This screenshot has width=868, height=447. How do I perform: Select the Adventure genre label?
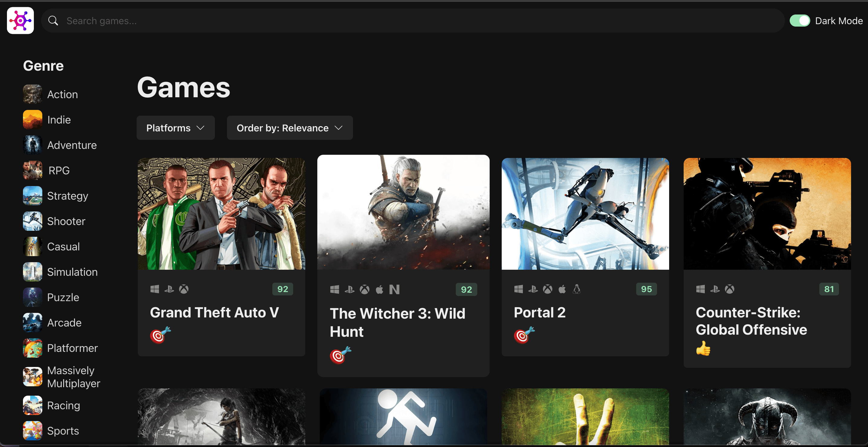click(72, 145)
